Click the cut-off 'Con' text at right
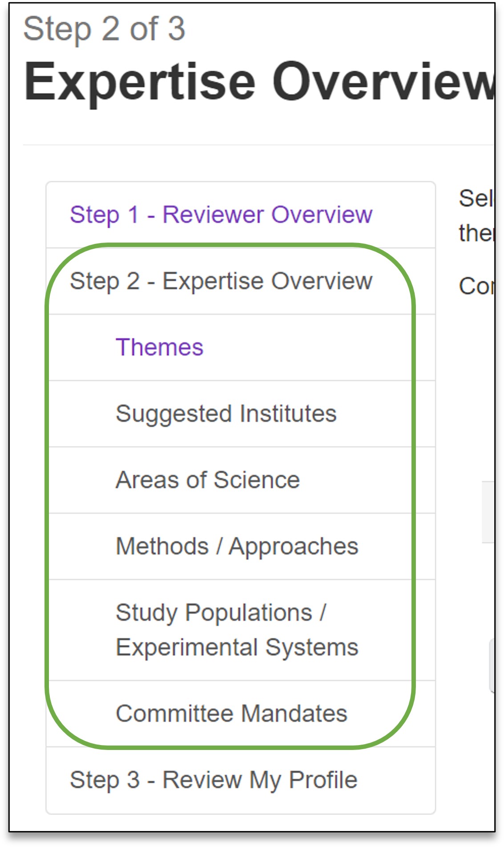Viewport: 504px width, 847px height. coord(475,286)
